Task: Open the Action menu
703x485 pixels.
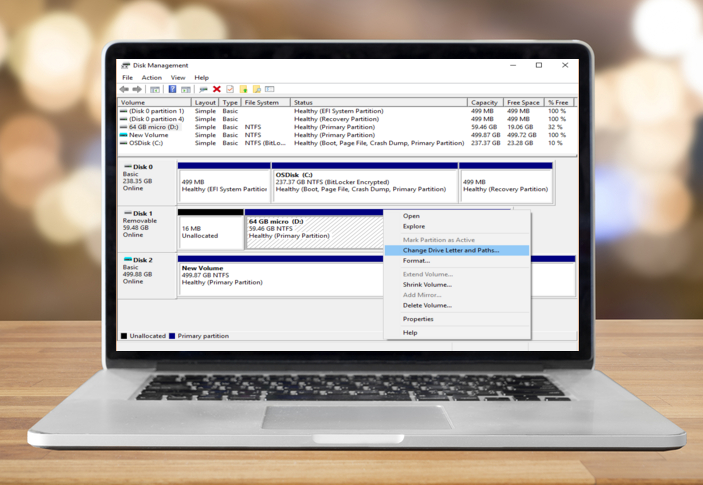Action: [x=151, y=77]
